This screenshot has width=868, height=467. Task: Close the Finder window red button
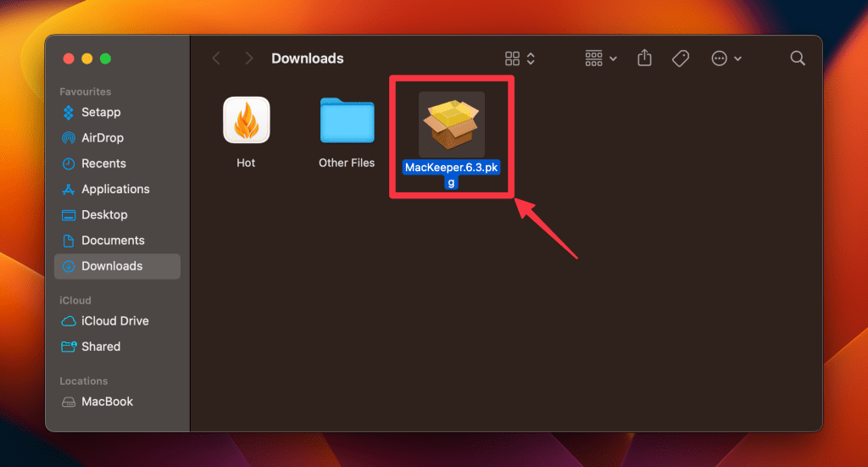tap(69, 58)
